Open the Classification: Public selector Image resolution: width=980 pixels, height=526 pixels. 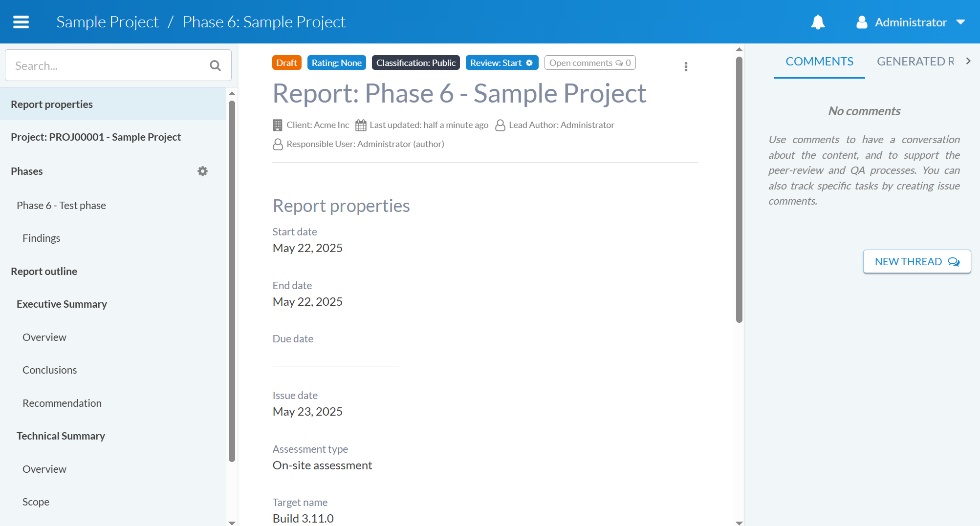[415, 63]
